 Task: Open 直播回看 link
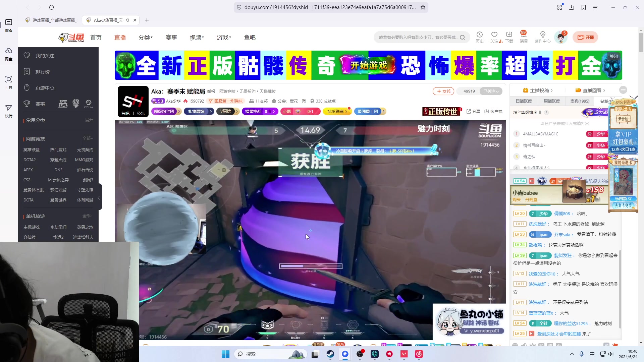coord(590,90)
